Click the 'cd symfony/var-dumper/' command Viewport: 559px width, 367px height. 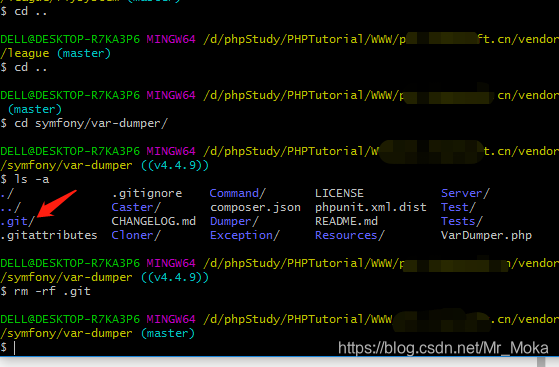tap(91, 123)
